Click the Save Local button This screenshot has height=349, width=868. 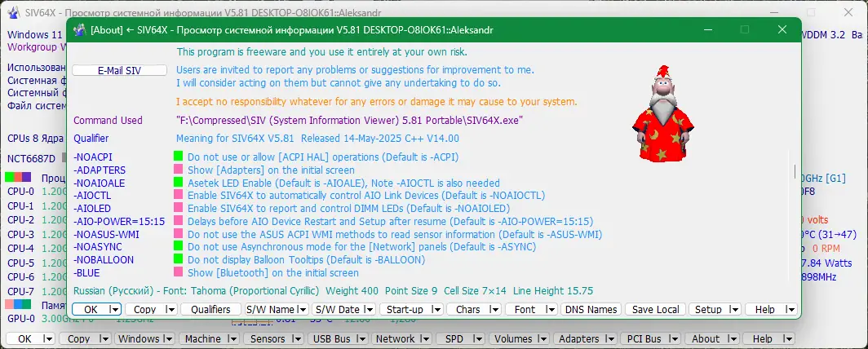click(x=656, y=310)
